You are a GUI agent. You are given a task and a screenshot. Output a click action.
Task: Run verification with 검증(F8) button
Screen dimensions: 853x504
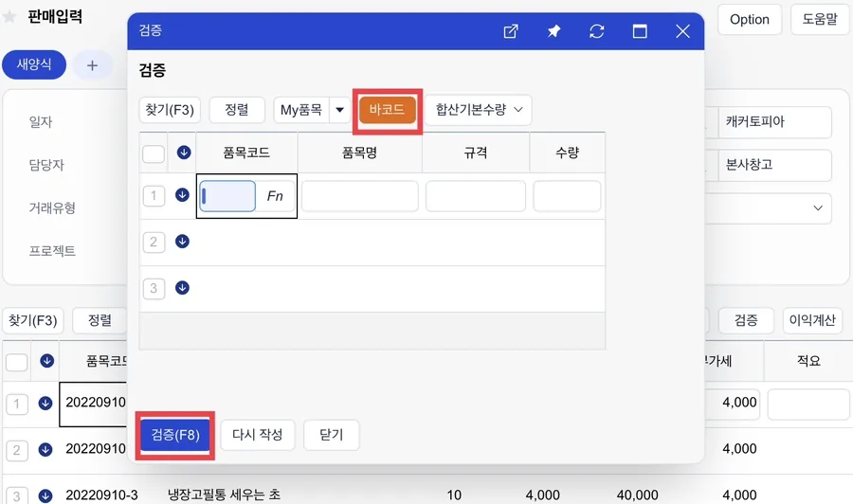175,435
